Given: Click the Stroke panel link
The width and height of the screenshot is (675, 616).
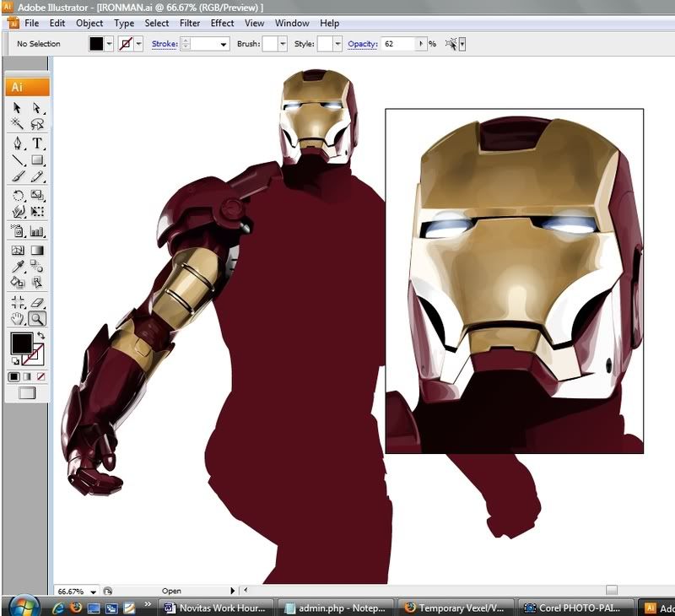Looking at the screenshot, I should pos(165,44).
